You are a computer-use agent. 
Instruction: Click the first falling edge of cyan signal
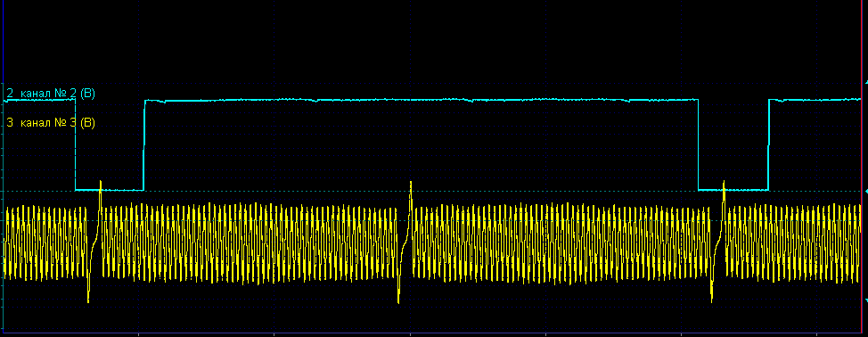pyautogui.click(x=75, y=145)
